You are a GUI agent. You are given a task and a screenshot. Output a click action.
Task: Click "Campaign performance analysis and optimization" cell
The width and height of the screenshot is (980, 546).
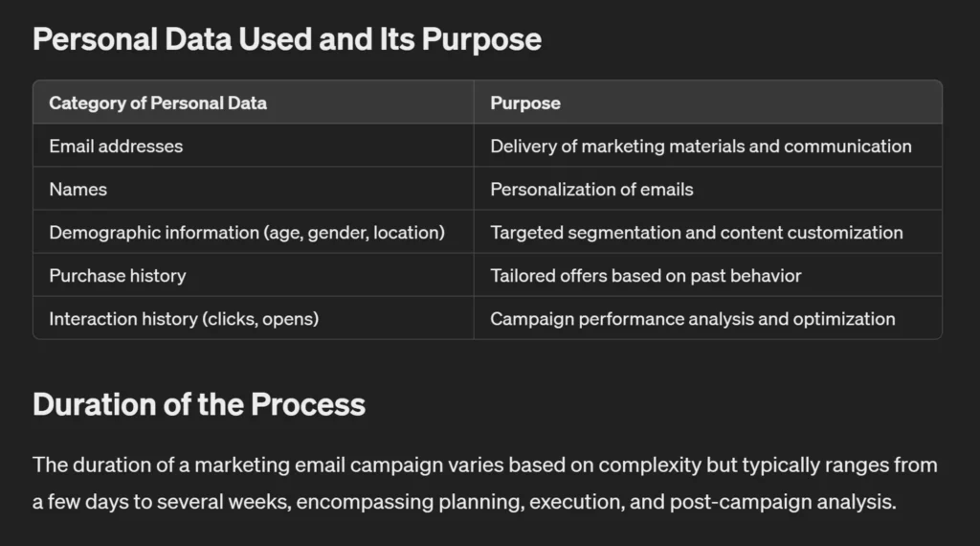click(x=693, y=319)
